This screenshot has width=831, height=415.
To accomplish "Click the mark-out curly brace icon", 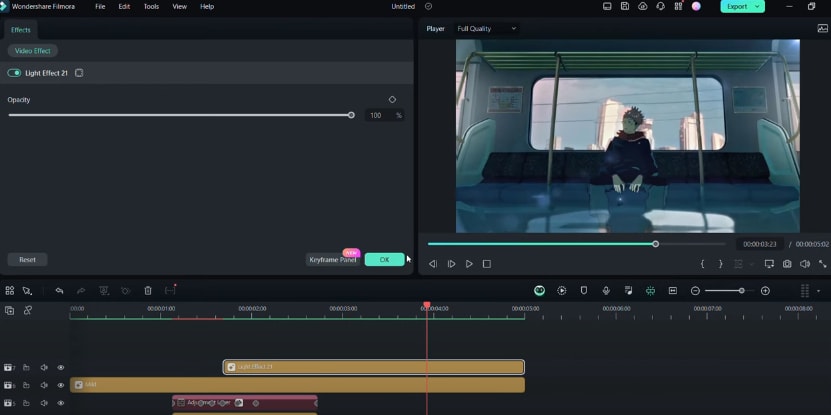I will pos(720,263).
